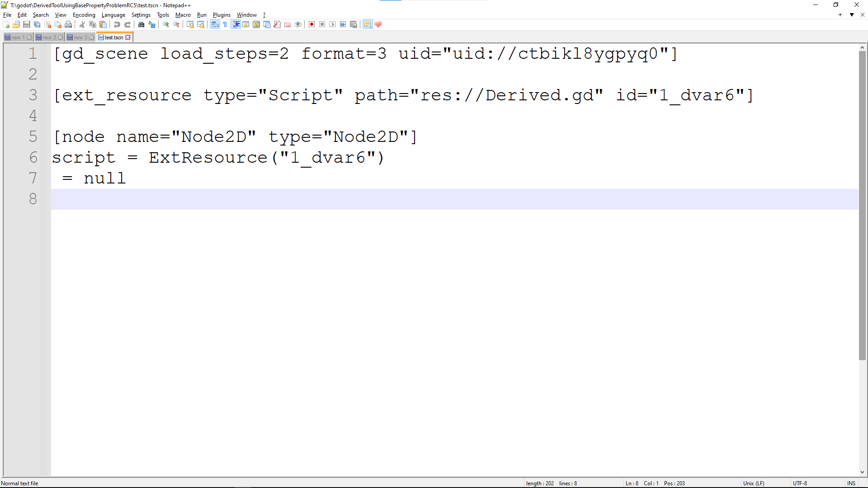
Task: Open line-ending options via Unix (LF) status
Action: tap(754, 483)
